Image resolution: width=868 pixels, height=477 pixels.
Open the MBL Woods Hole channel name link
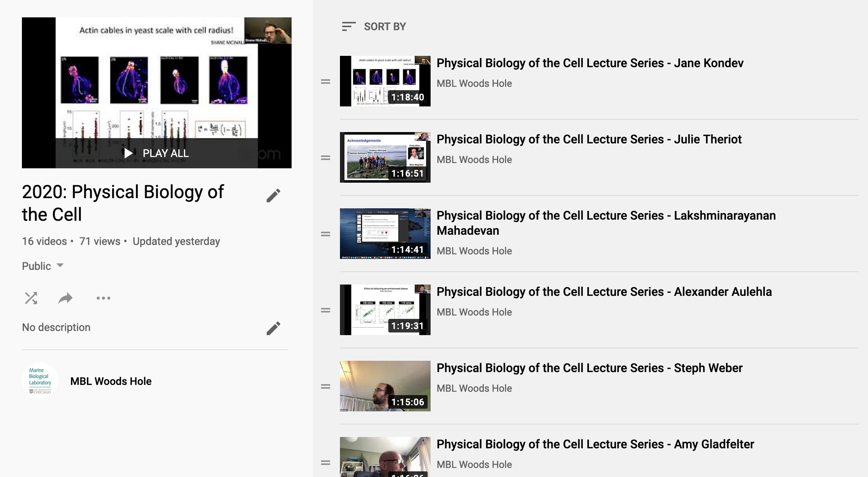pos(111,381)
